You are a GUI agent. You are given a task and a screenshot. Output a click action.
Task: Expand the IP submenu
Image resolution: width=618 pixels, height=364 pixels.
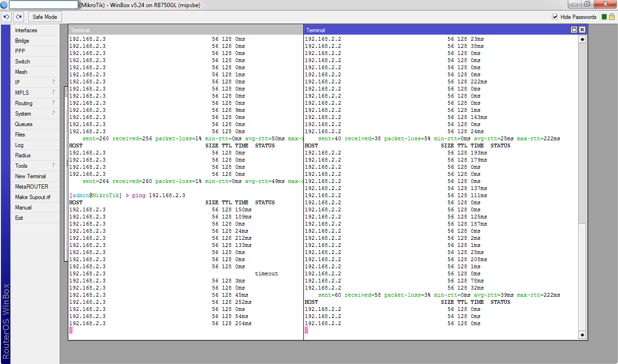[x=36, y=82]
